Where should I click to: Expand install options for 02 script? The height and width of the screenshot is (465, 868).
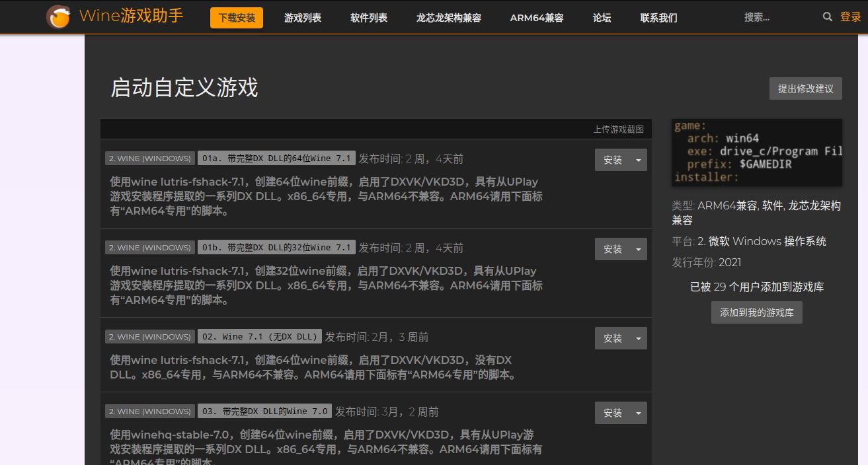click(639, 338)
